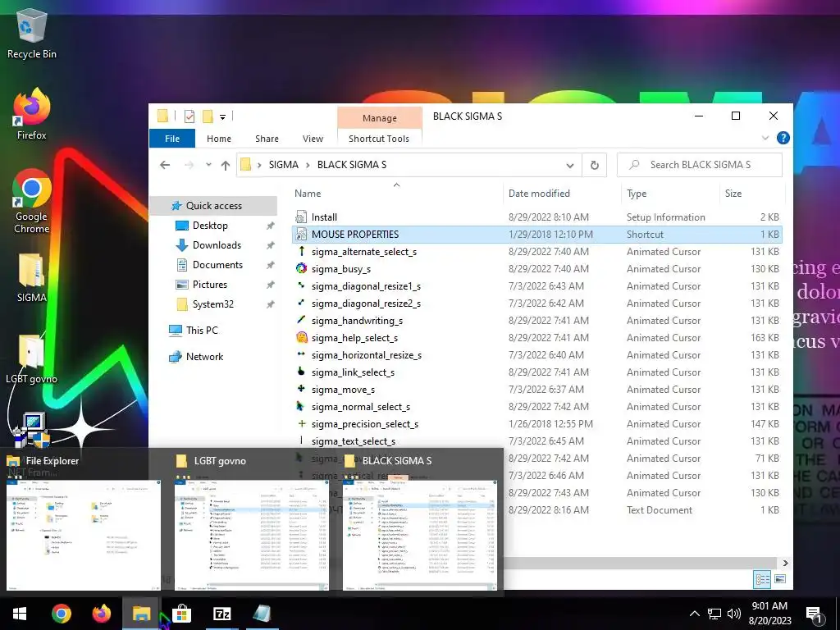Open Microsoft Store from the taskbar

coord(182,614)
